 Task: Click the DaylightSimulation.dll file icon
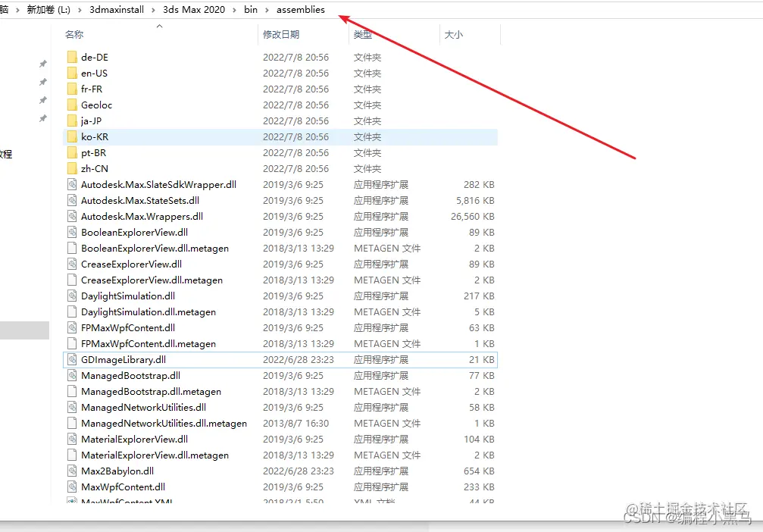pos(72,296)
